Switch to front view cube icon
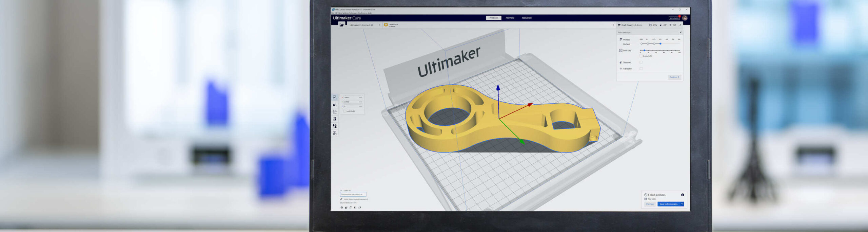This screenshot has height=232, width=868. 346,208
